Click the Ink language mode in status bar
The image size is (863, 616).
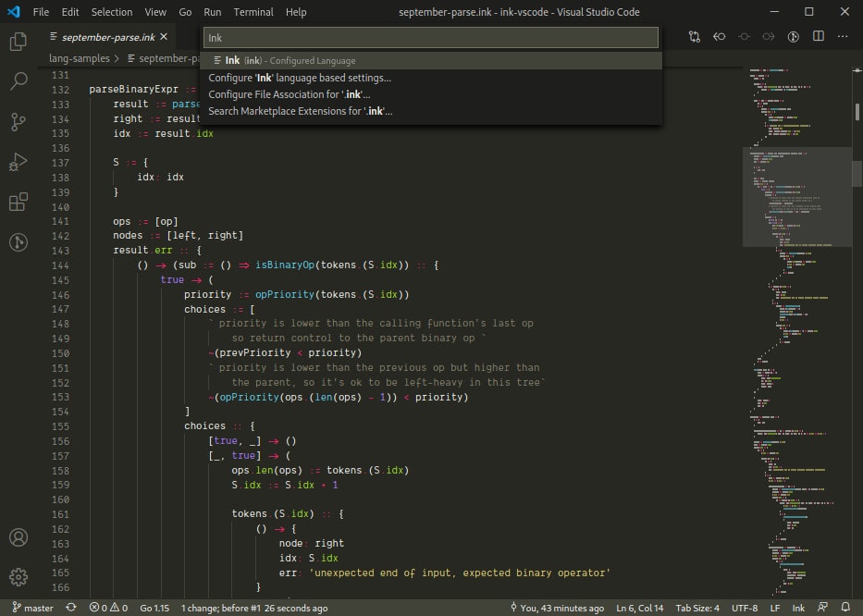[x=798, y=608]
